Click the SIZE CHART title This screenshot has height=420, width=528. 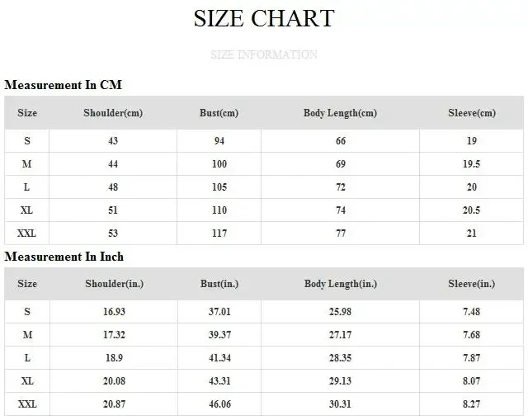pos(264,18)
